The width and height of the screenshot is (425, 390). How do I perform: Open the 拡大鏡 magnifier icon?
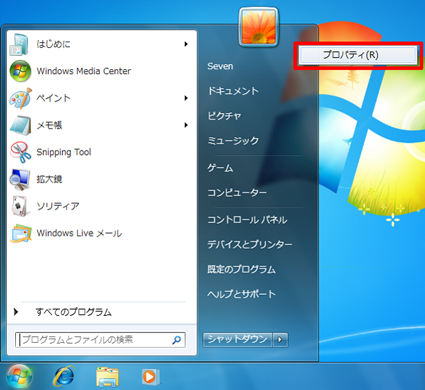point(20,179)
